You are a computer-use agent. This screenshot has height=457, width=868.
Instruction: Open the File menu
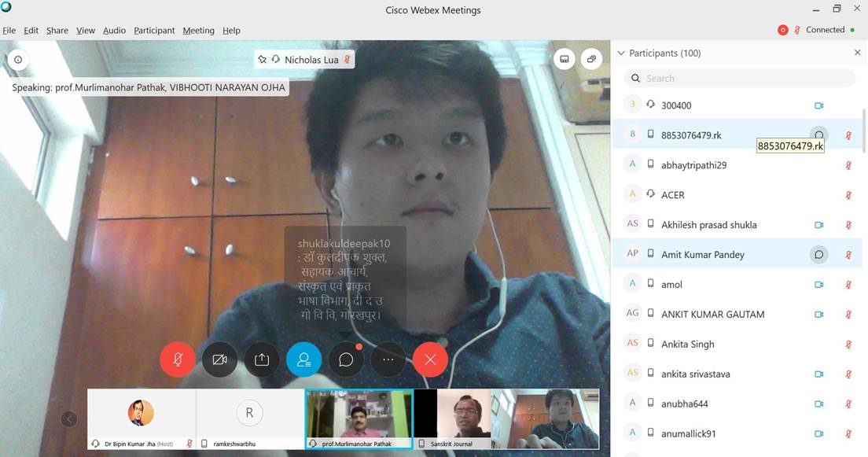9,31
